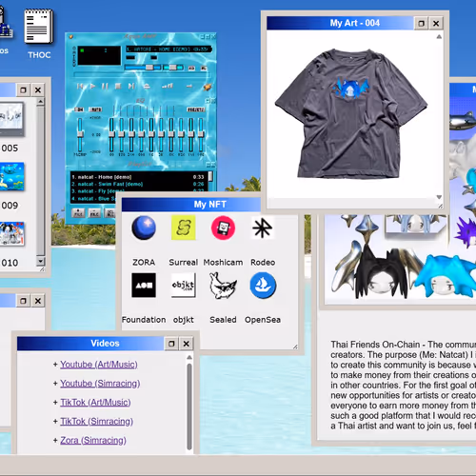Open the Surreal yellow icon
This screenshot has height=476, width=476.
pyautogui.click(x=184, y=228)
